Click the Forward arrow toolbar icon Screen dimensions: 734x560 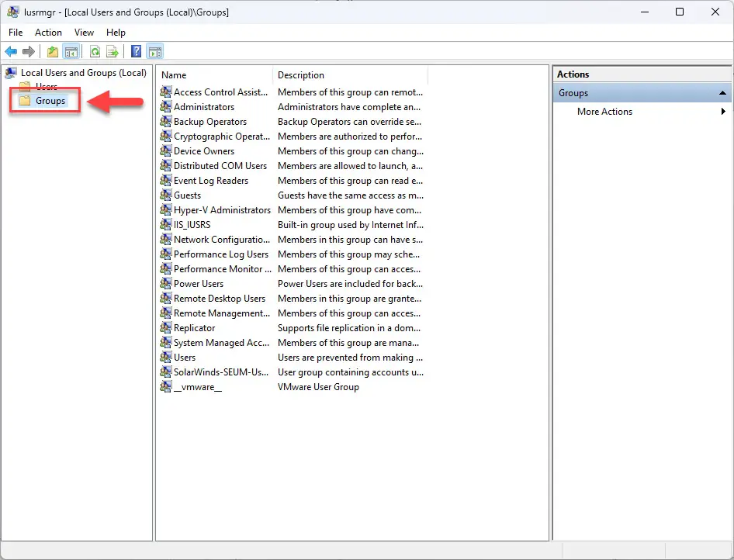29,51
